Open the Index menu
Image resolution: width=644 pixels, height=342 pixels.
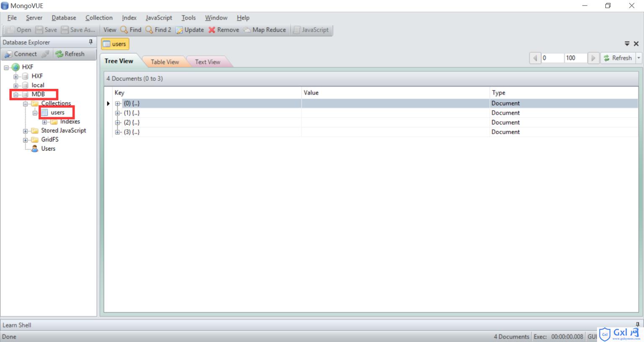point(129,18)
